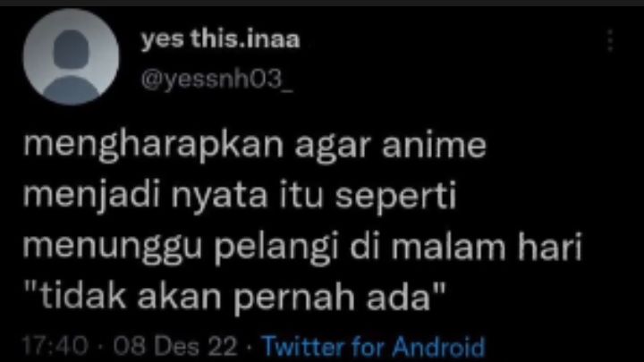Click the word nyata in the tweet

tap(219, 197)
